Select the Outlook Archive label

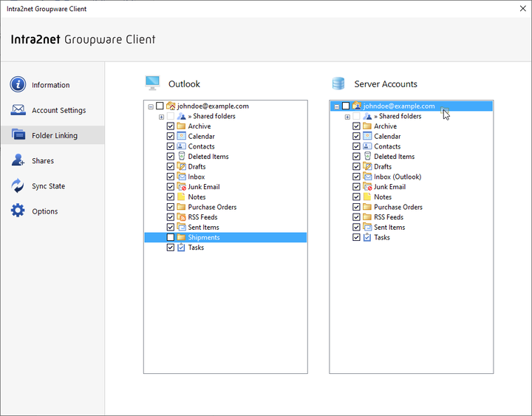(x=199, y=126)
